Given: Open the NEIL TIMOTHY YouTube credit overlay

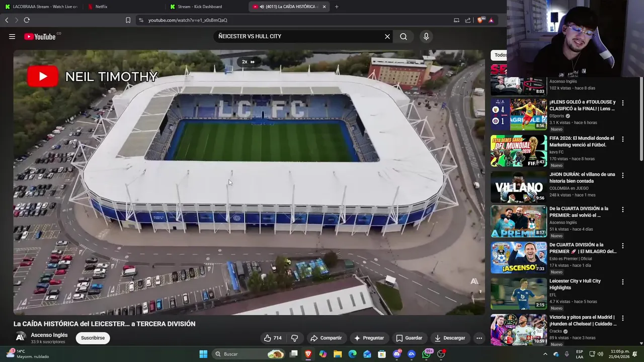Looking at the screenshot, I should (93, 76).
